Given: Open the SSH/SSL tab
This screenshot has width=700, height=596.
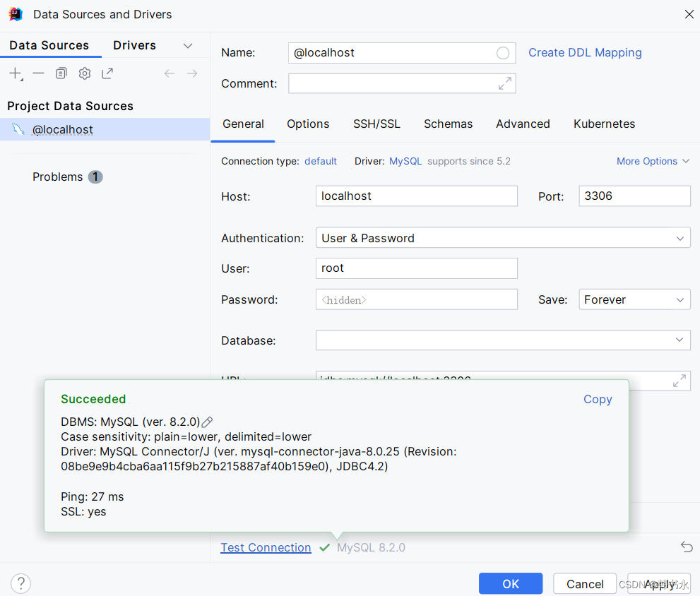Looking at the screenshot, I should [x=376, y=124].
